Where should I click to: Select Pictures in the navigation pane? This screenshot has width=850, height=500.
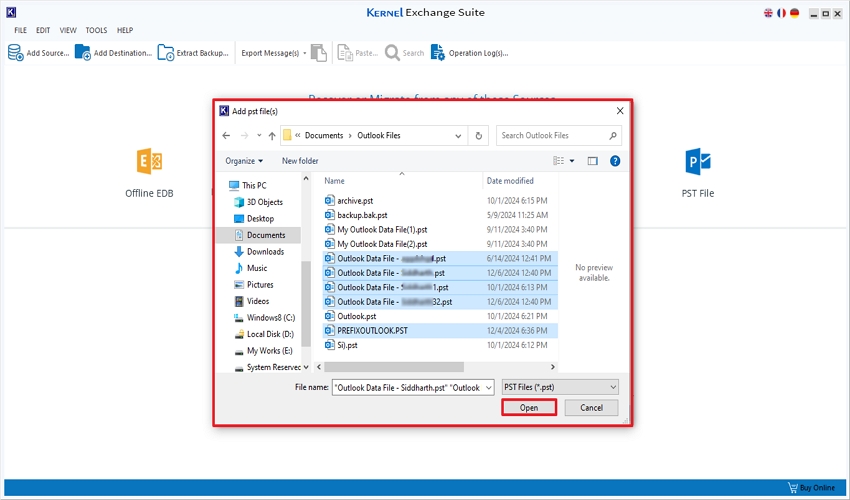click(253, 285)
